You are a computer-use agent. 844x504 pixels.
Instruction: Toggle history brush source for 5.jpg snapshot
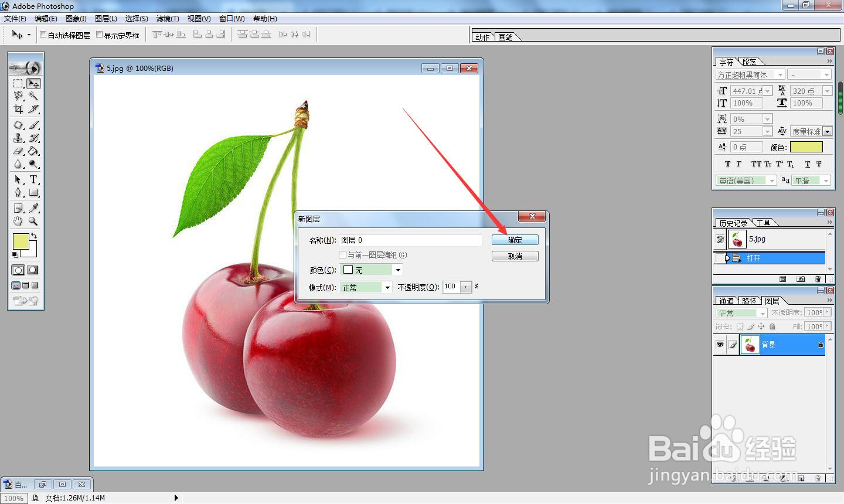pos(720,239)
